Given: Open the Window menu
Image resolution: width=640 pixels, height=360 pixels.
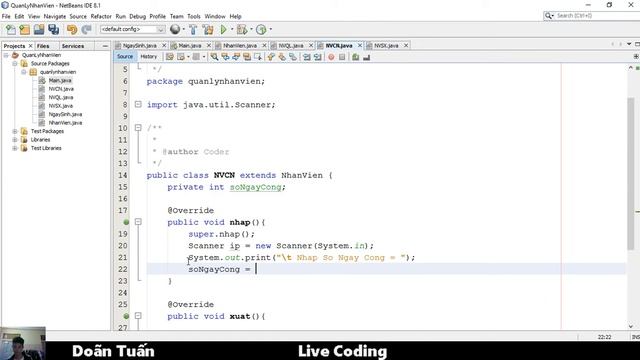Looking at the screenshot, I should [x=215, y=16].
